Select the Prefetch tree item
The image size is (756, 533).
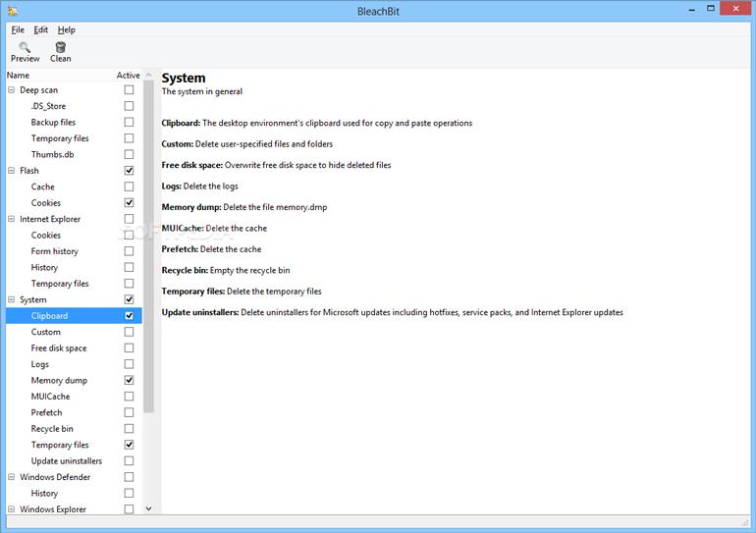[46, 412]
